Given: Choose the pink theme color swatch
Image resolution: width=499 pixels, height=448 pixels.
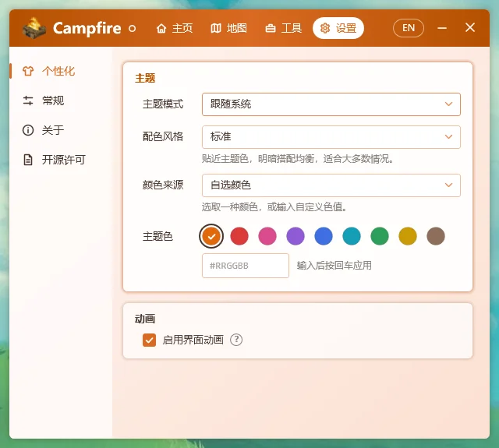Looking at the screenshot, I should (x=267, y=236).
